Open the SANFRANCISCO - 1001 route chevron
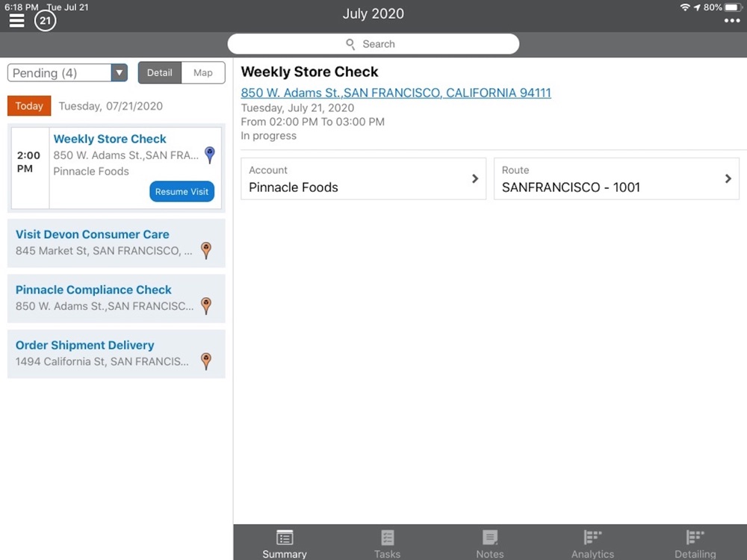 click(x=728, y=178)
